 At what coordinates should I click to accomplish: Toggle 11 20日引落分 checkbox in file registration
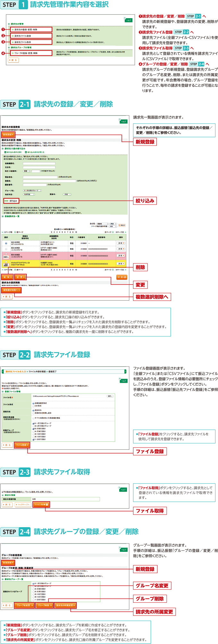pos(33,439)
